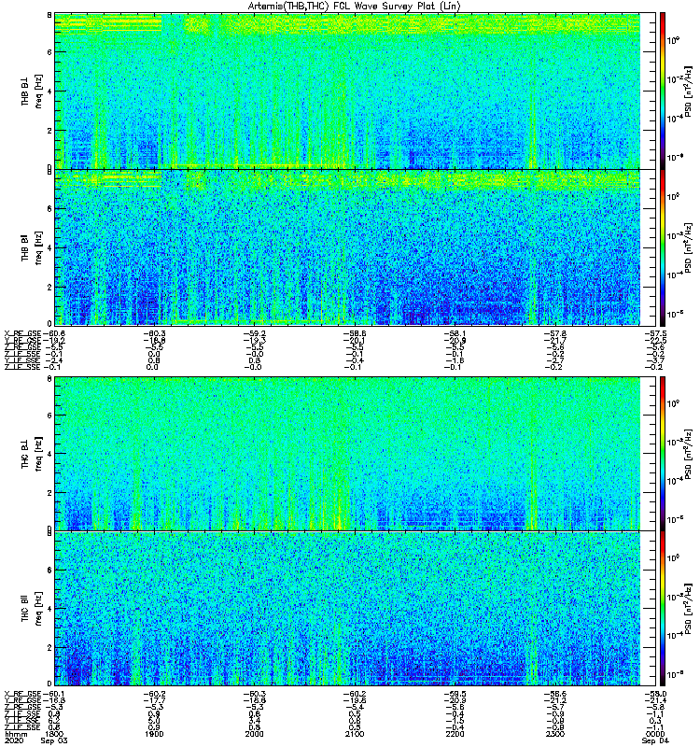Click the 'X_RE_GSE' row label under the THC panels
700x747 pixels.
22,694
